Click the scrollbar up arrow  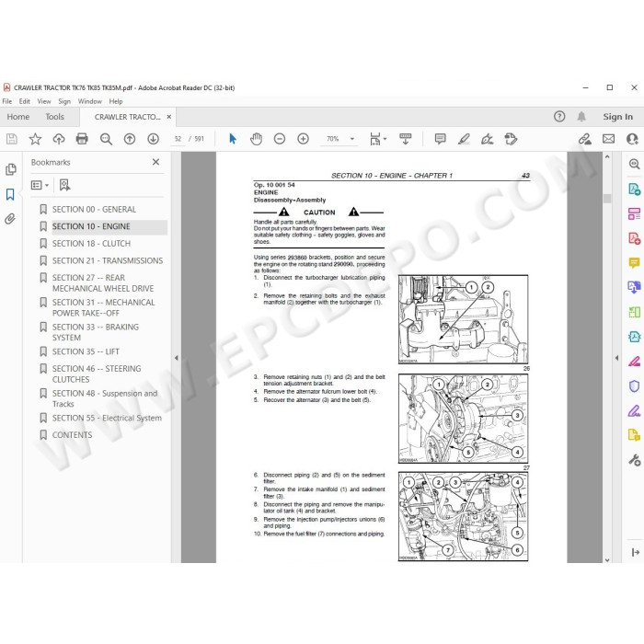pos(607,157)
